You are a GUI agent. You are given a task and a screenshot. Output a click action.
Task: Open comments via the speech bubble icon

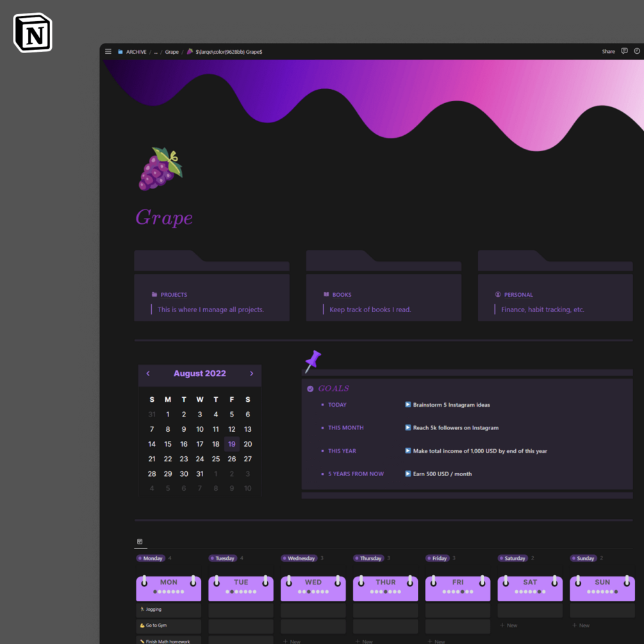pyautogui.click(x=623, y=51)
